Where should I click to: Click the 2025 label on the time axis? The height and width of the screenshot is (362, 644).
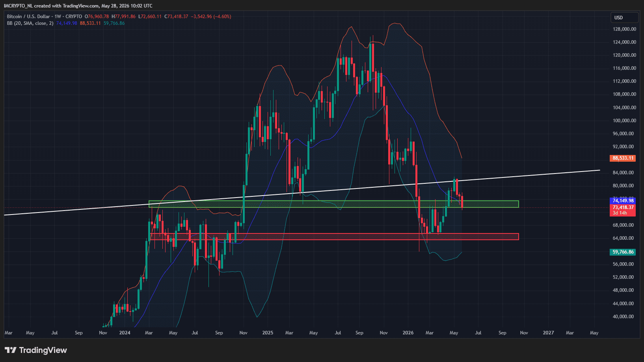(268, 333)
